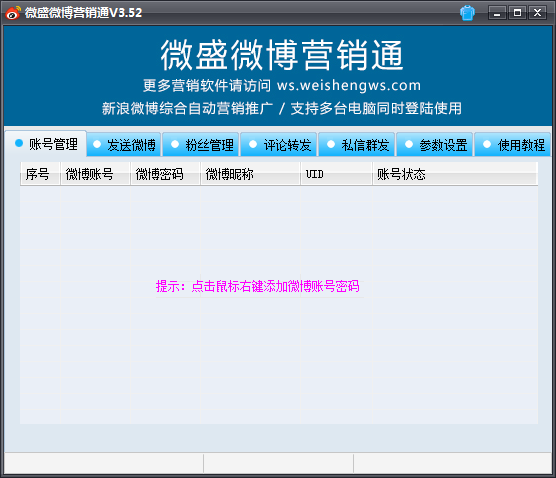Image resolution: width=556 pixels, height=478 pixels.
Task: Maximize the application window
Action: point(517,13)
